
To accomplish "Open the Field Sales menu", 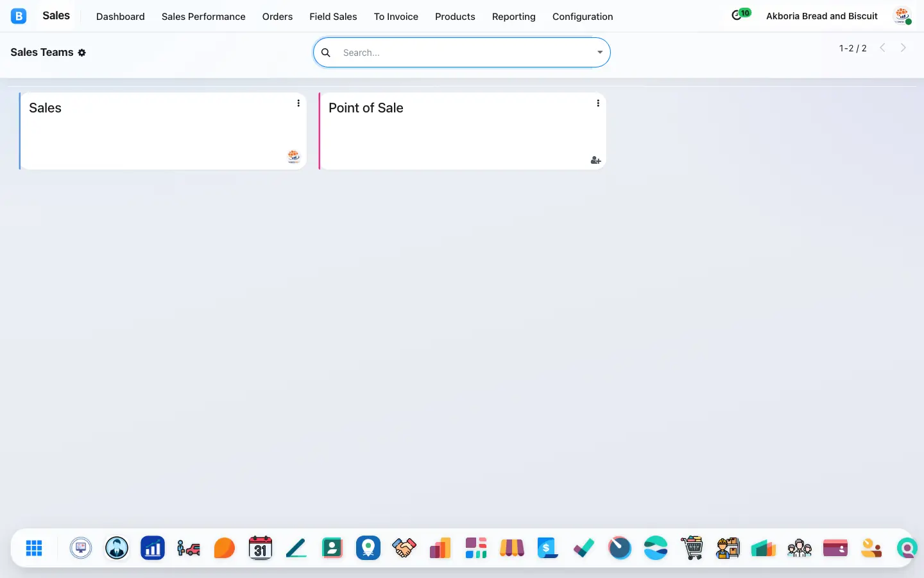I will click(333, 17).
